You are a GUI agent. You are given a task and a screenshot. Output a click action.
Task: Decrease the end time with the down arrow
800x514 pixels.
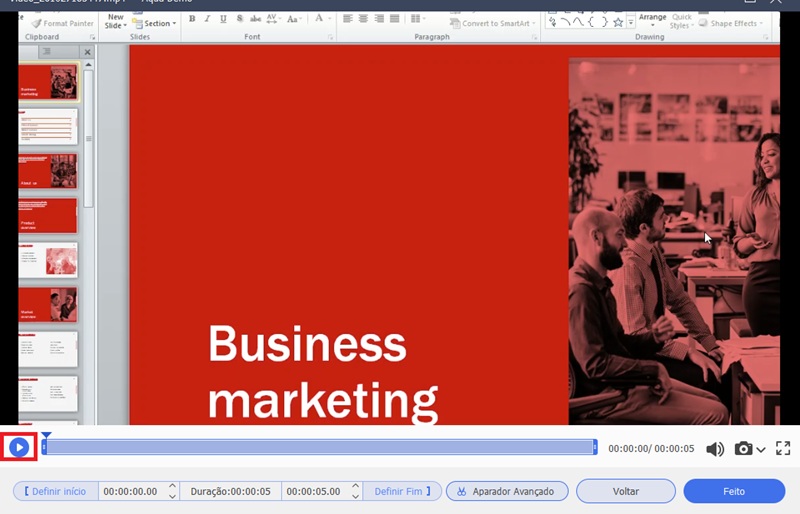356,496
